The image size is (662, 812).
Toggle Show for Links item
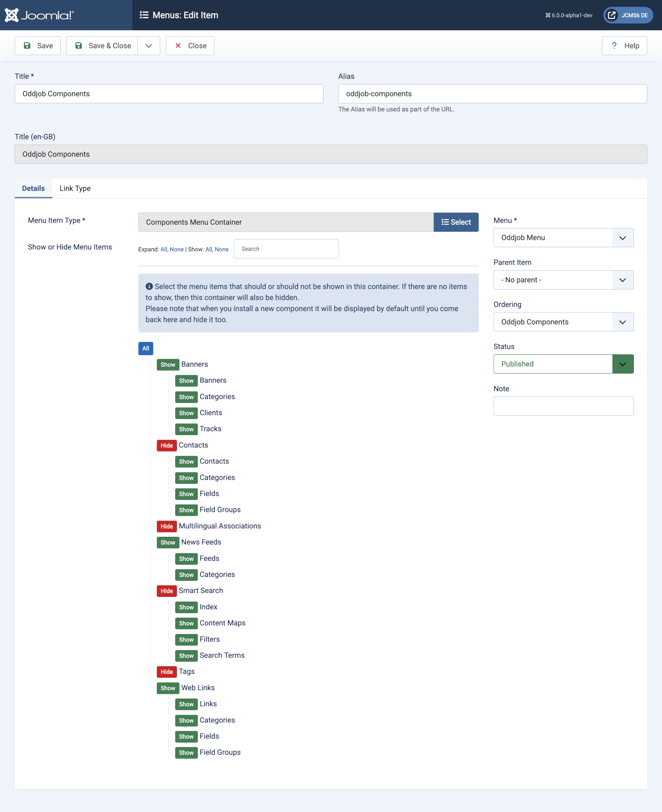click(x=186, y=704)
